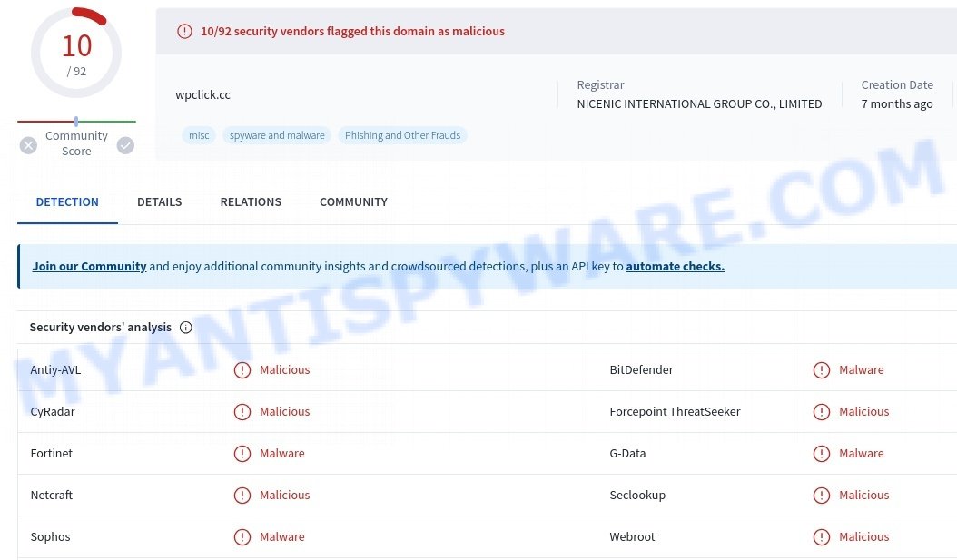Click the Sophos vendor name

(x=50, y=536)
